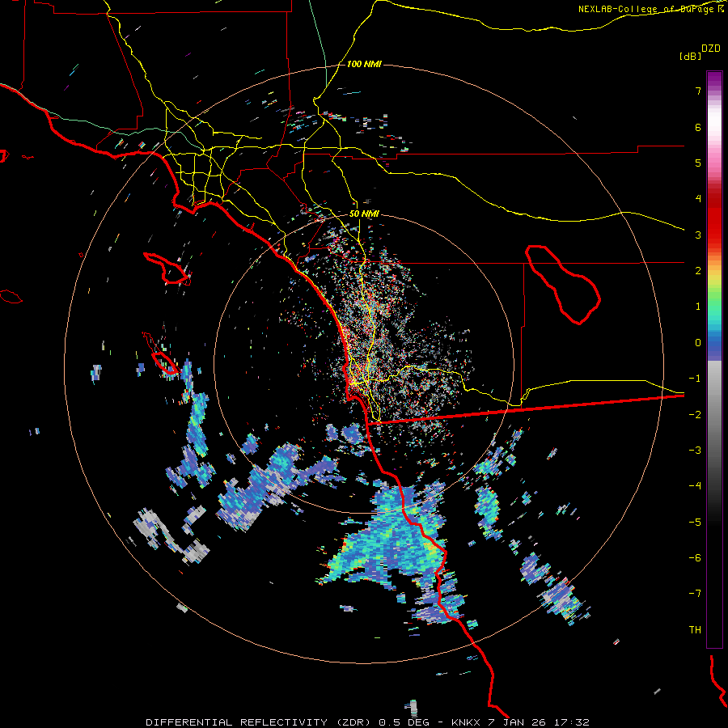Click the 50 NMI range ring label
728x728 pixels.
364,214
